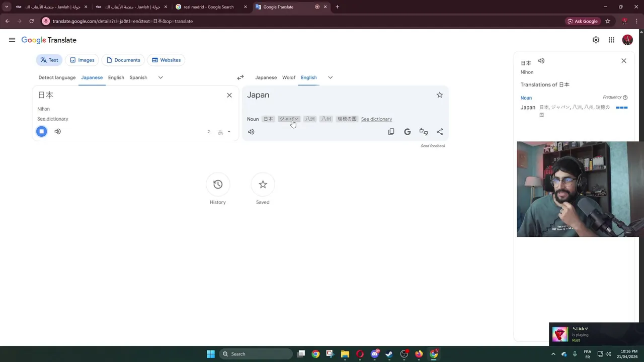Select English as target language
644x362 pixels.
point(309,77)
